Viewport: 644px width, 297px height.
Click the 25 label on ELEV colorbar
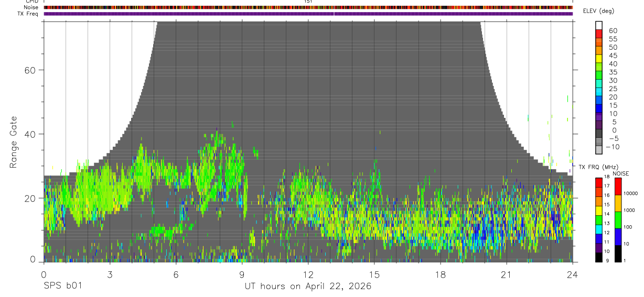click(613, 89)
